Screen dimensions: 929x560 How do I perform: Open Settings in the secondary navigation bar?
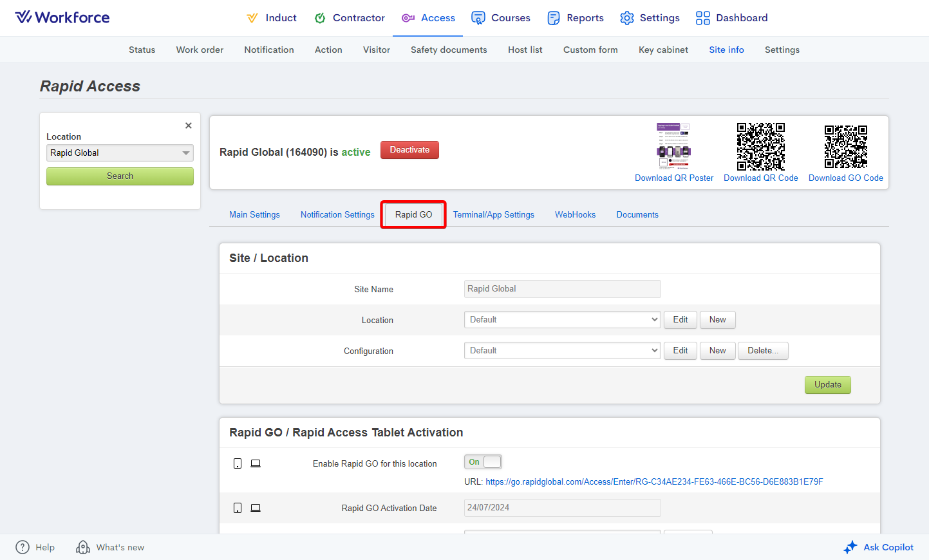tap(782, 50)
